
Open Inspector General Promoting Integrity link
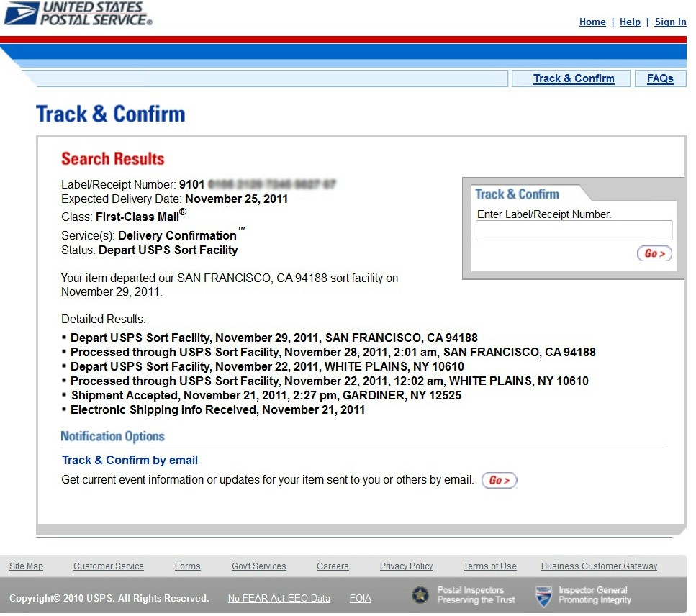tap(595, 595)
